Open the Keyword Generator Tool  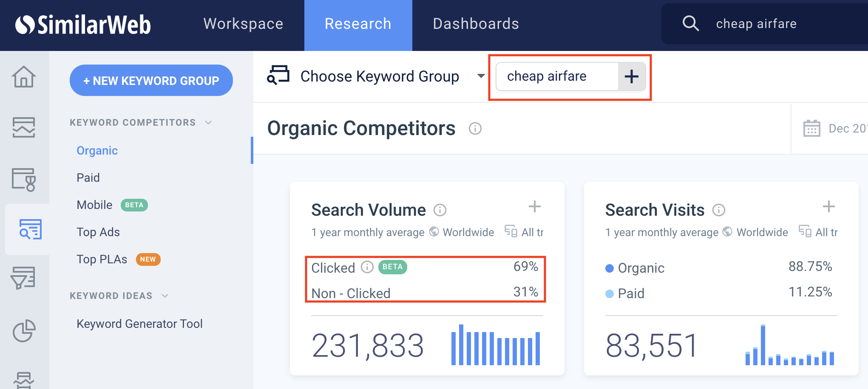tap(139, 324)
